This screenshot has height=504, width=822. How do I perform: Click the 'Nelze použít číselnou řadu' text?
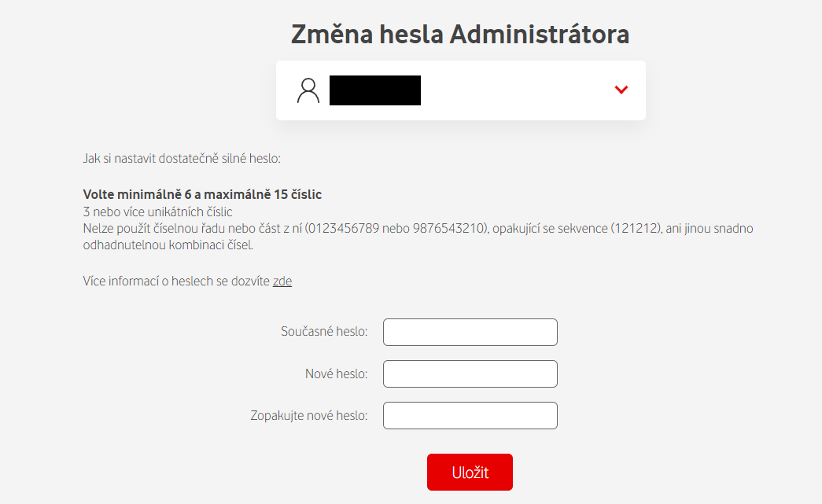[x=158, y=228]
